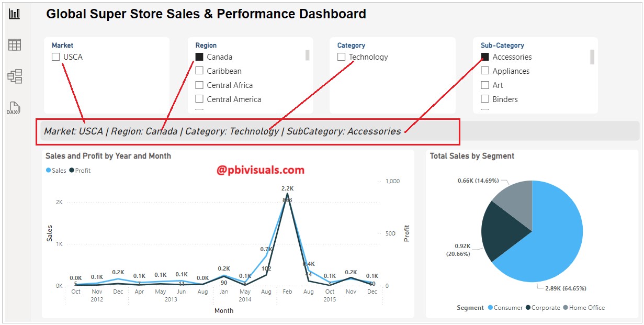Check the Binders sub-category option

click(484, 99)
